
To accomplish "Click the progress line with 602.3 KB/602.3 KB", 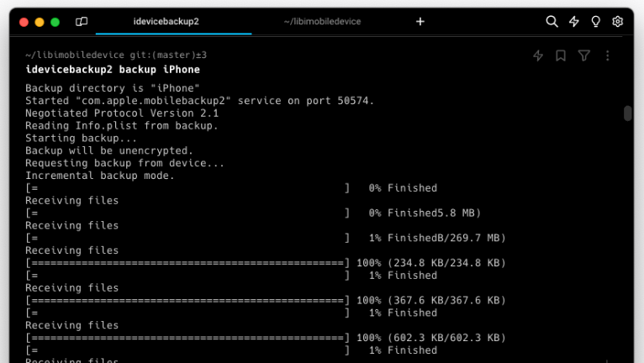I will (x=266, y=338).
